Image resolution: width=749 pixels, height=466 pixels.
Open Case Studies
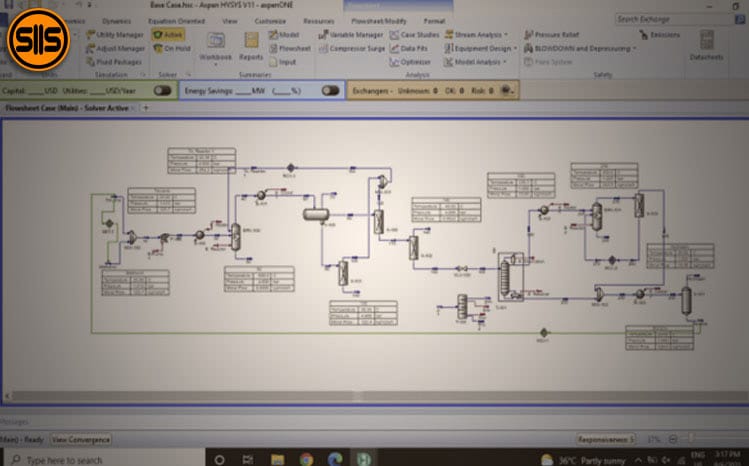[x=415, y=35]
